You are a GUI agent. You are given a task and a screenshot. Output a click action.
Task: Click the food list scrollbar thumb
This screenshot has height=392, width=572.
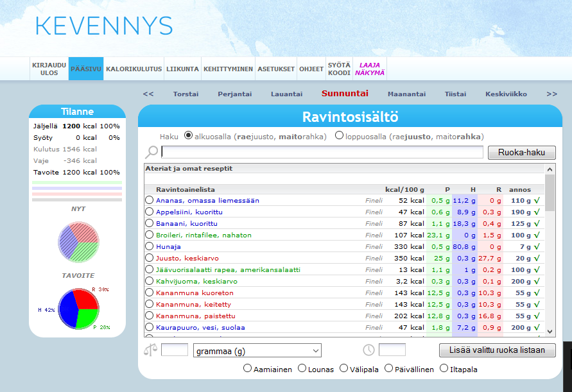point(550,192)
